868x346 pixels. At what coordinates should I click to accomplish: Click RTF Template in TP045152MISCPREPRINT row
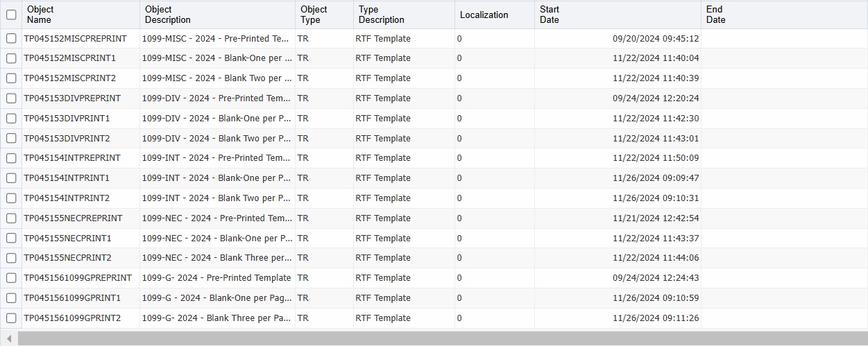tap(383, 39)
